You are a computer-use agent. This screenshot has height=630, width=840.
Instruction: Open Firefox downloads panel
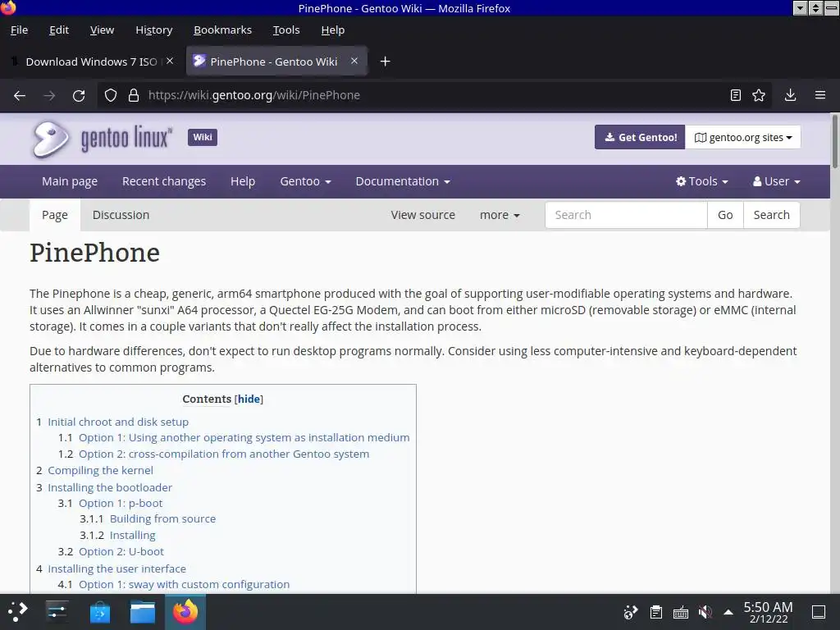(790, 95)
